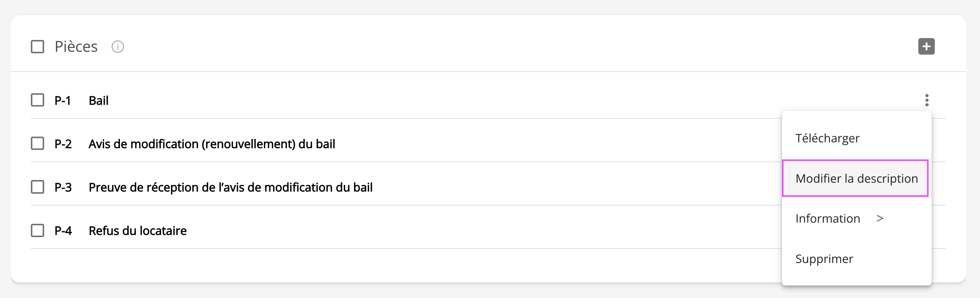
Task: Select Modifier la description menu entry
Action: click(x=856, y=178)
